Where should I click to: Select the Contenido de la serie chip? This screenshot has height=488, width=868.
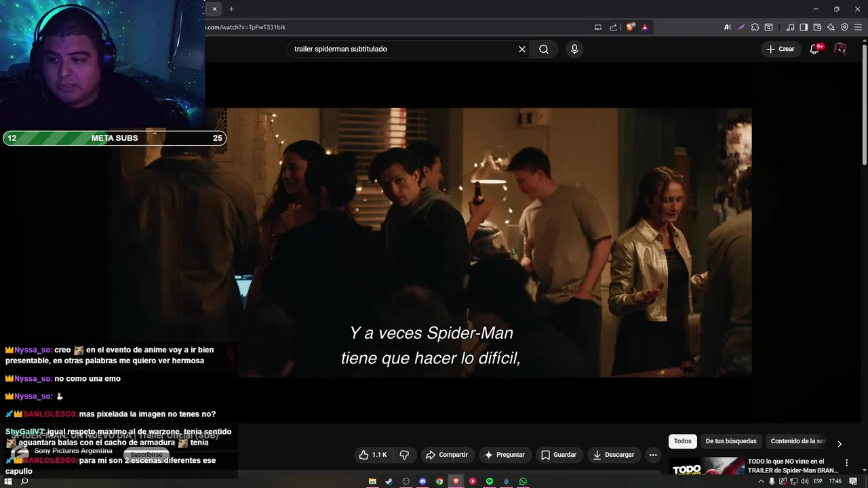pos(798,441)
